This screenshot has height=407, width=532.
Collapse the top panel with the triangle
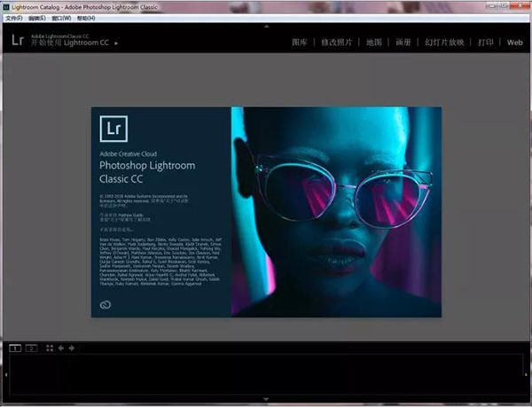pos(267,26)
